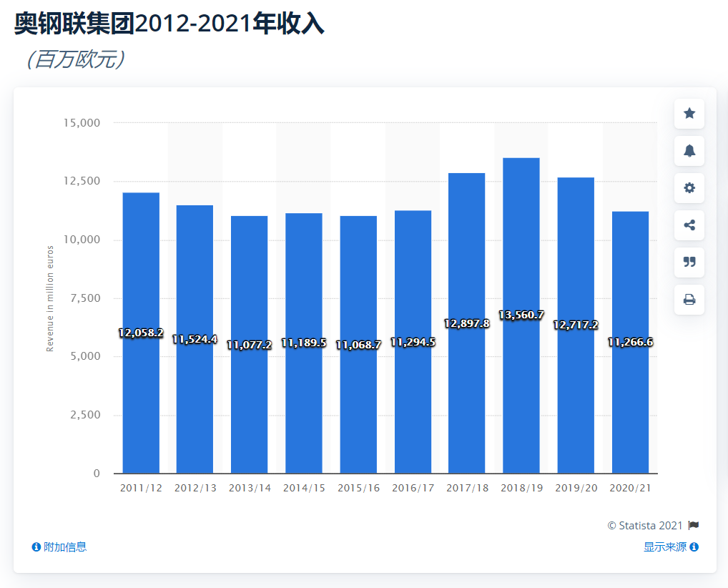Click the y-axis tick 15,000
728x588 pixels.
coord(82,123)
